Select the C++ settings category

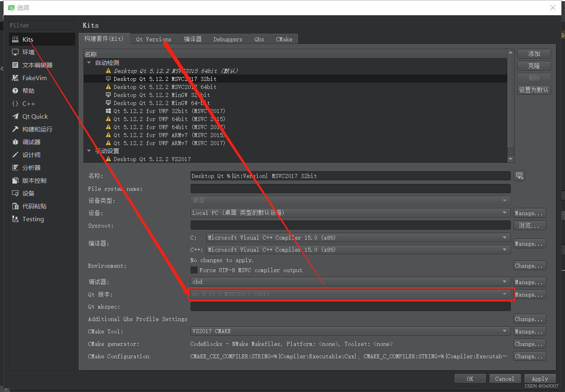tap(27, 103)
